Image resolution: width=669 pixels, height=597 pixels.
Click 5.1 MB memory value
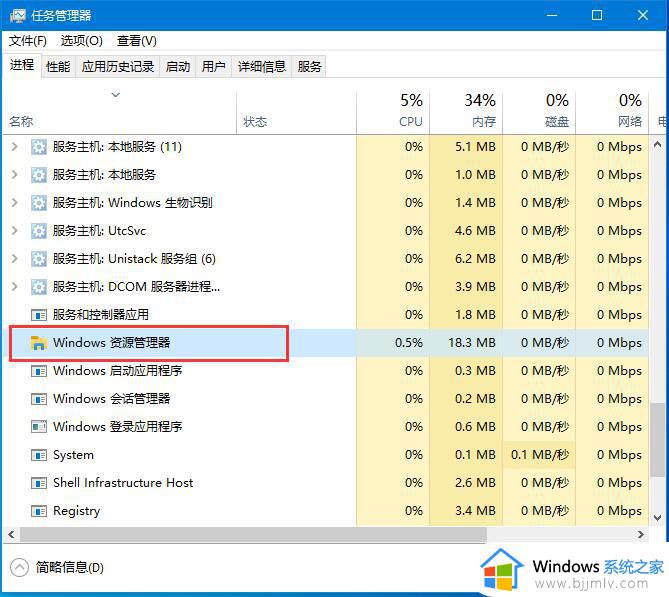click(475, 147)
